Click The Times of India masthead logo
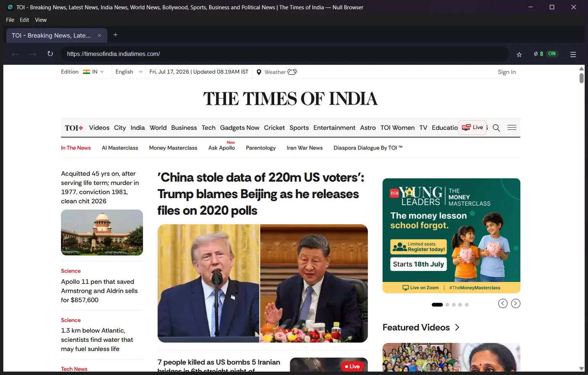This screenshot has width=588, height=375. coord(291,99)
